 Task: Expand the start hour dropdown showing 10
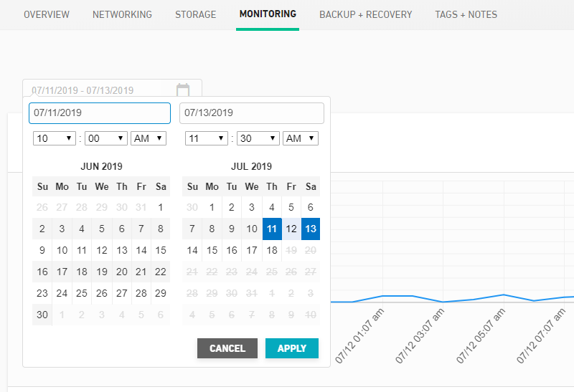tap(55, 138)
